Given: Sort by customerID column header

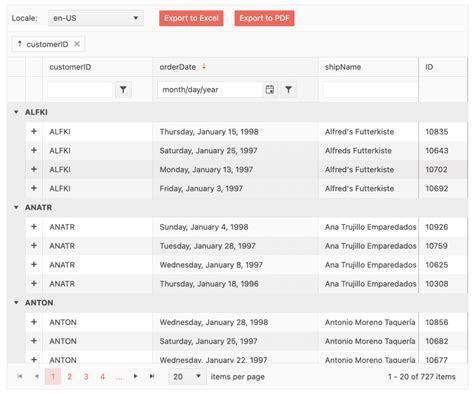Looking at the screenshot, I should [x=70, y=67].
